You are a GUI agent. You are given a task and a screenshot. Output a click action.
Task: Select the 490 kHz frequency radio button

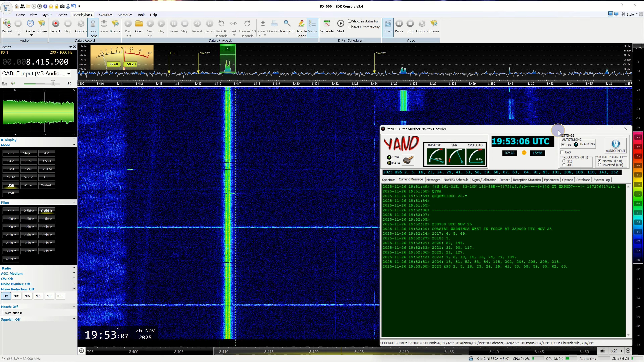point(564,165)
